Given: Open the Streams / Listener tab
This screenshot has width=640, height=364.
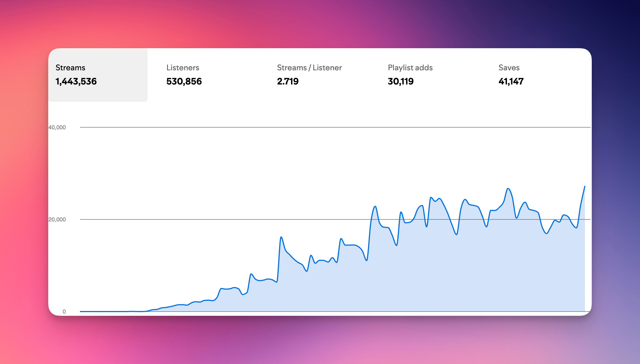Looking at the screenshot, I should [x=309, y=68].
